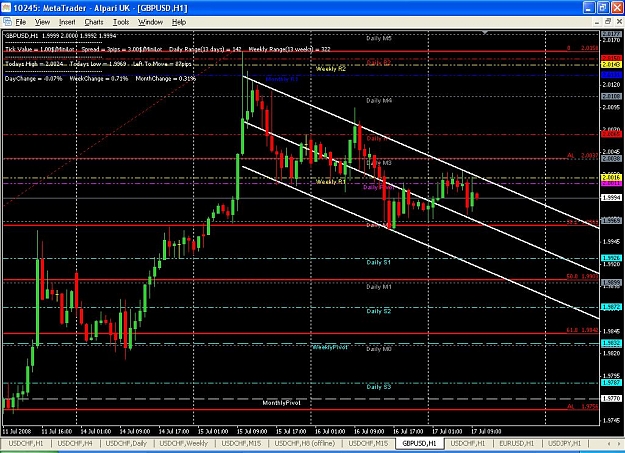Click the "Daily M4" level label
The image size is (625, 453).
point(379,101)
